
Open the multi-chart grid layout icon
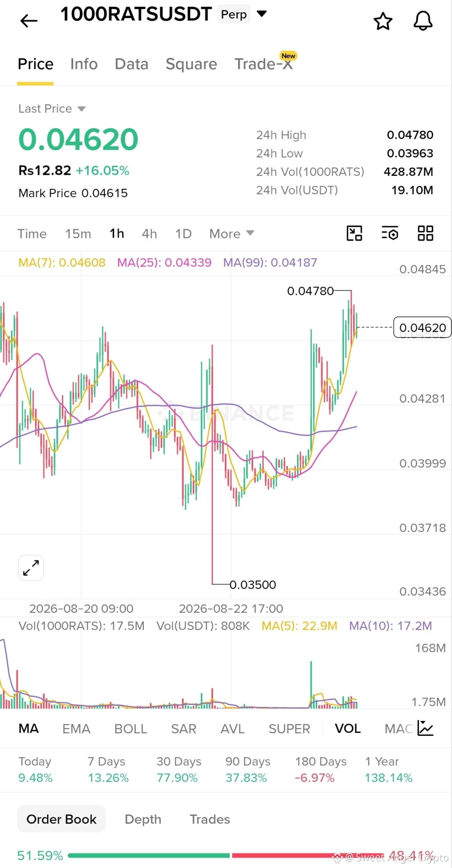click(x=426, y=233)
